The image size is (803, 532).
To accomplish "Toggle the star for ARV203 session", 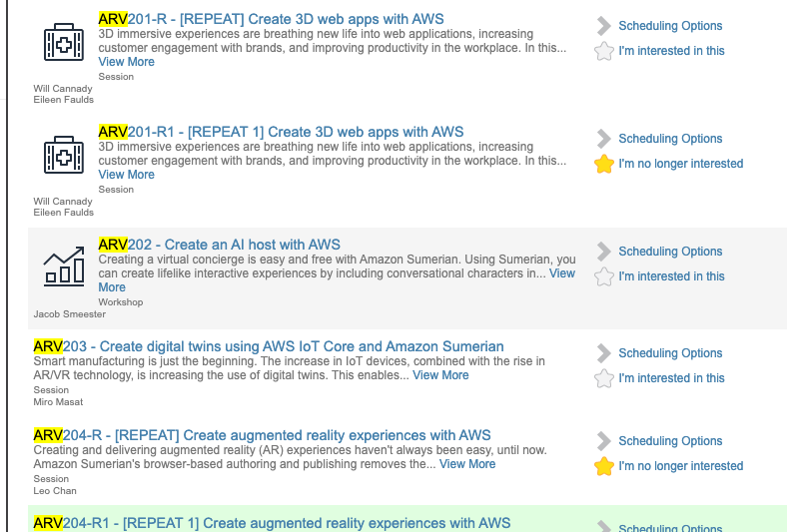I will pos(604,378).
